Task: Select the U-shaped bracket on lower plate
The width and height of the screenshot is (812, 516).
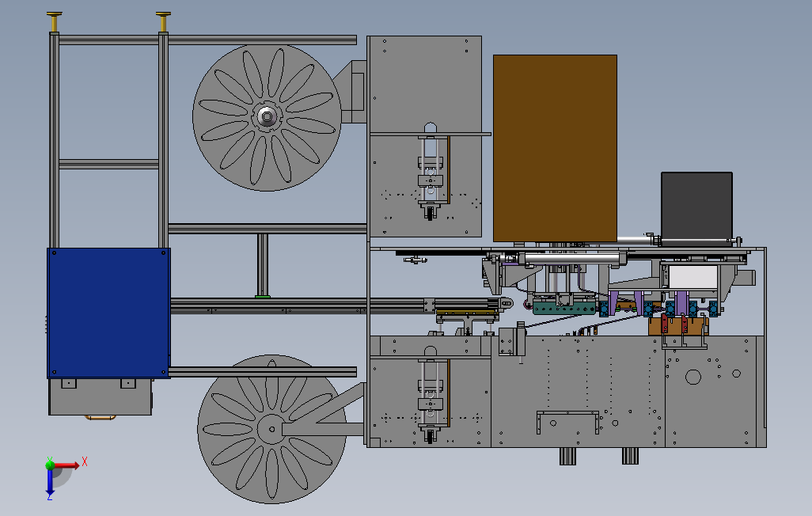Action: pyautogui.click(x=567, y=423)
